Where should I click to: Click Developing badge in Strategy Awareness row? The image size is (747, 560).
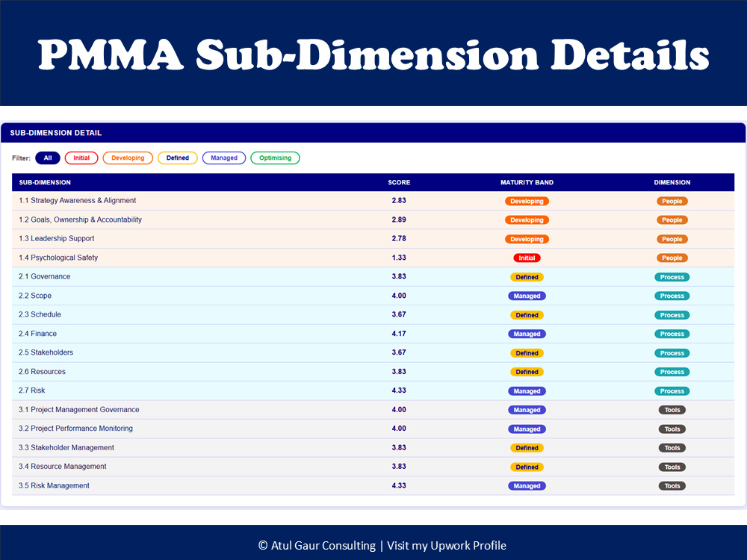pyautogui.click(x=527, y=201)
